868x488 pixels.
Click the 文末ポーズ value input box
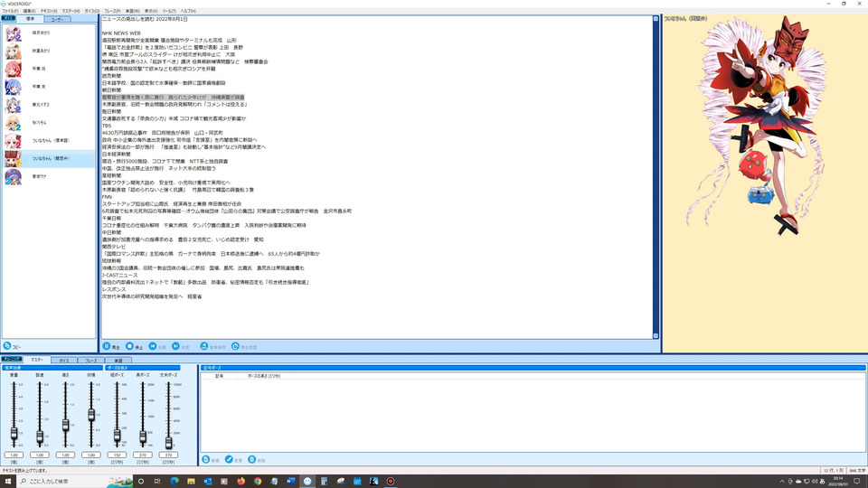(x=168, y=455)
